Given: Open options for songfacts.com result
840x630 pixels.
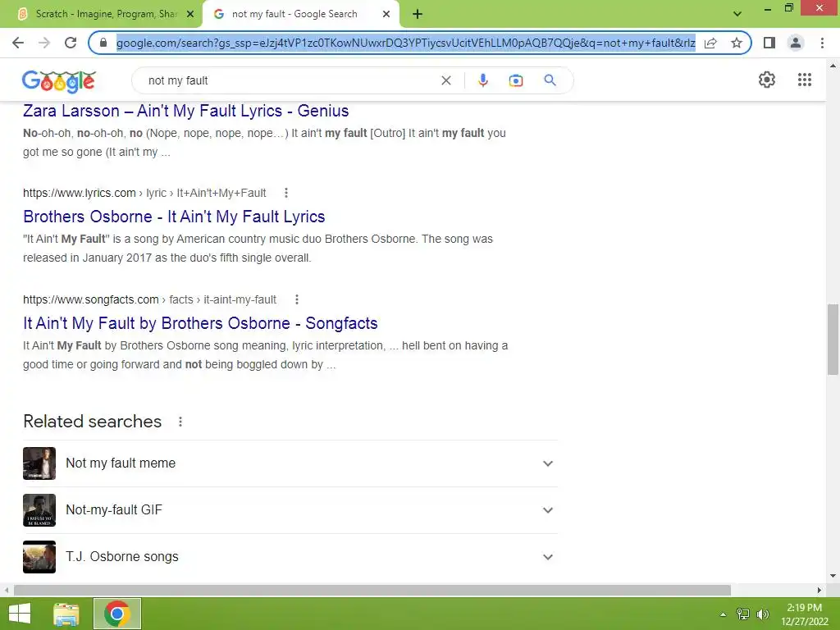Looking at the screenshot, I should coord(297,299).
